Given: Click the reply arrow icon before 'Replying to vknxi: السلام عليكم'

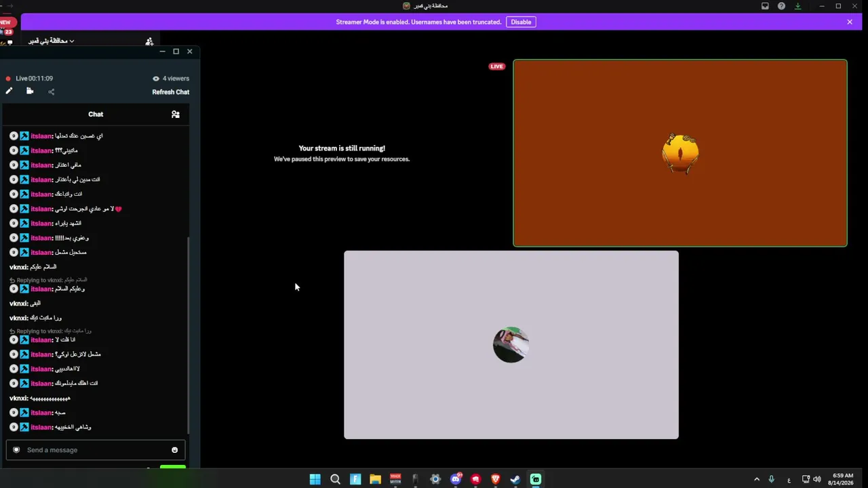Looking at the screenshot, I should 12,280.
